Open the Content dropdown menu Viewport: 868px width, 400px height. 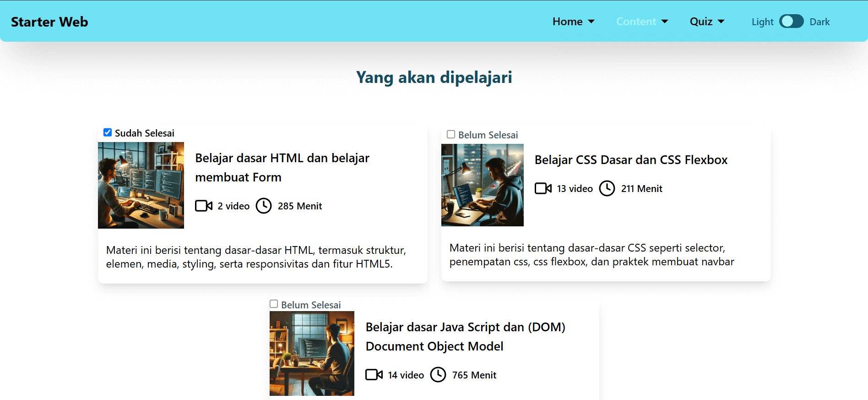pos(642,22)
